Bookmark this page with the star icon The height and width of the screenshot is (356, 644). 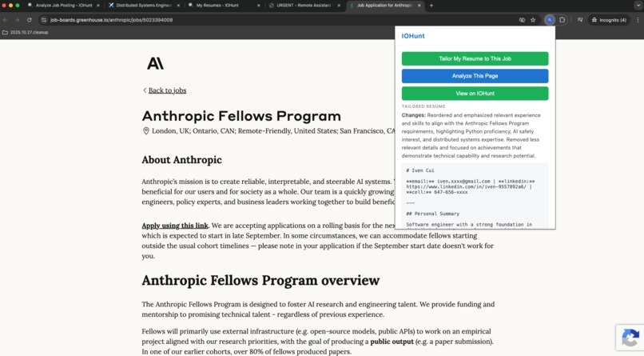(x=533, y=20)
